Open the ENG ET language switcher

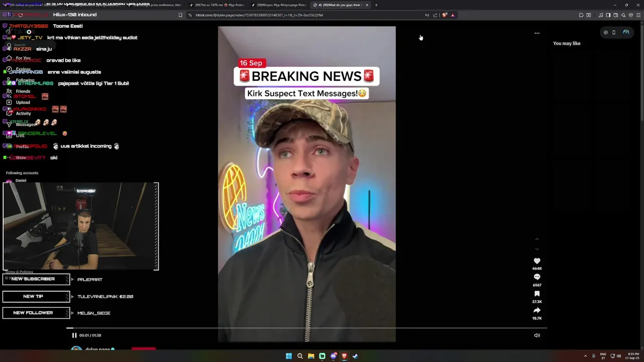tap(603, 356)
